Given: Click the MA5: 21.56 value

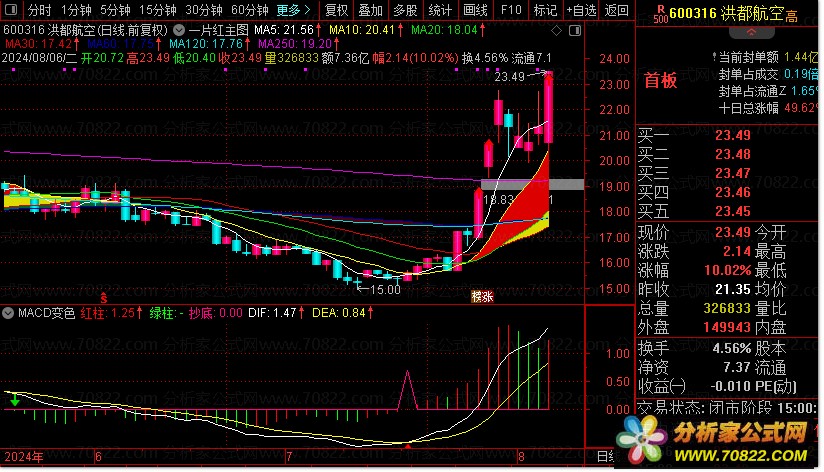Looking at the screenshot, I should pyautogui.click(x=284, y=30).
